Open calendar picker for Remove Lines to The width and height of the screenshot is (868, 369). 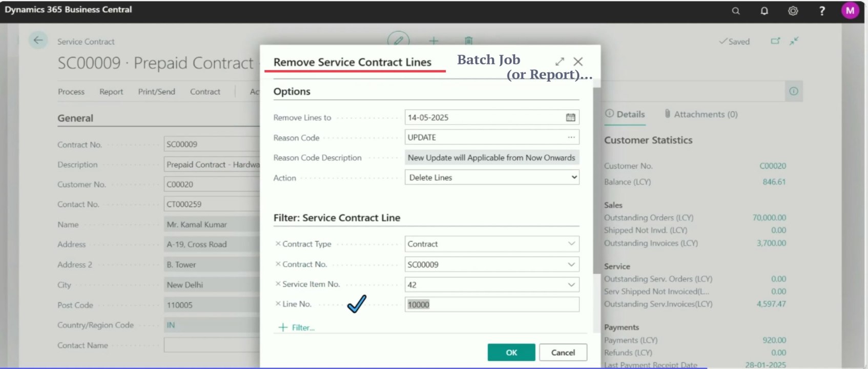[570, 117]
